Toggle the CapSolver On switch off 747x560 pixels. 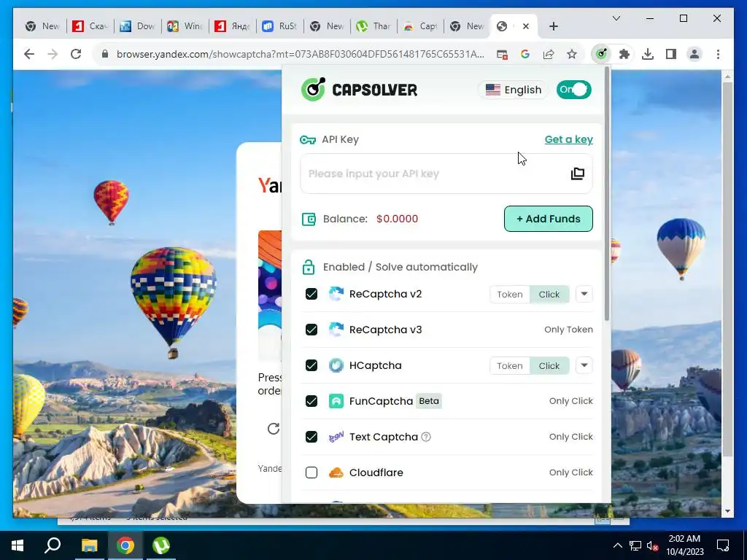[573, 90]
